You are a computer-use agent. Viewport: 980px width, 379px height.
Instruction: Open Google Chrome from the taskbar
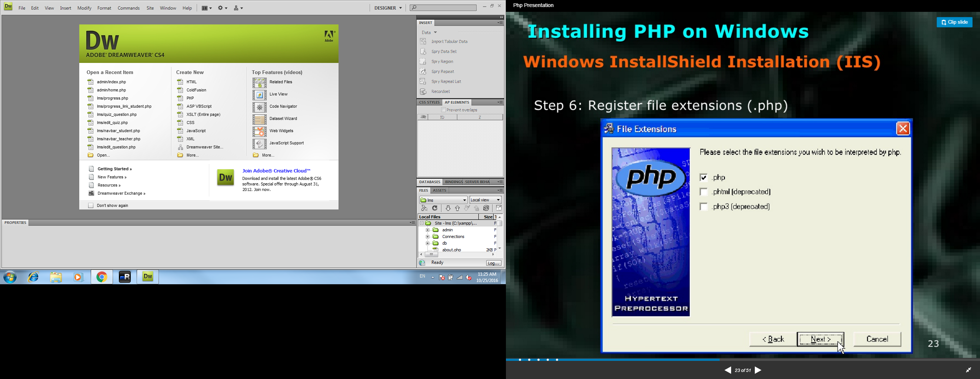click(x=102, y=277)
